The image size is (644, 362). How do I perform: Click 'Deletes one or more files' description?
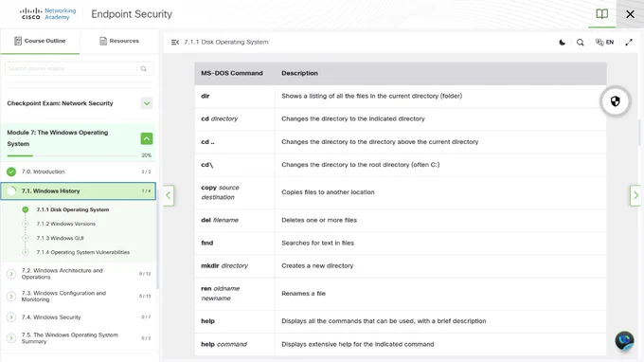(x=319, y=220)
